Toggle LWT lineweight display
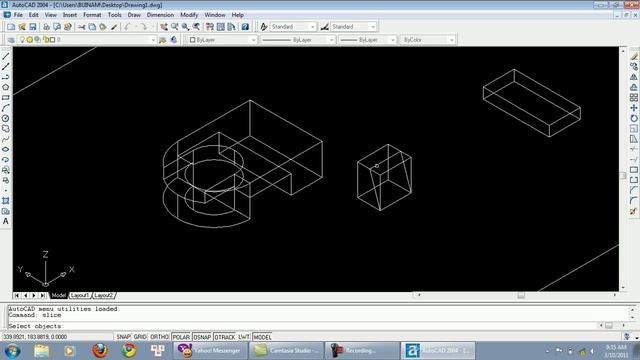 [244, 337]
